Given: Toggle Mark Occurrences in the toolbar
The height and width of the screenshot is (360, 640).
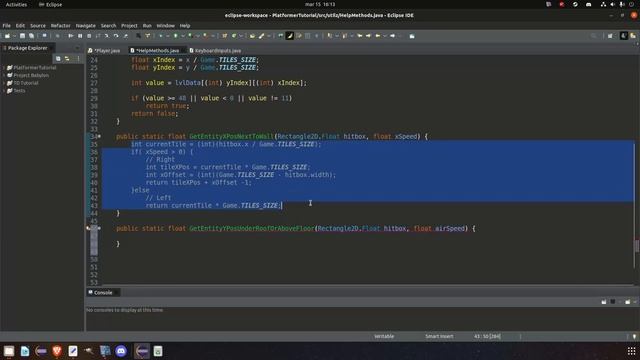Looking at the screenshot, I should 289,36.
